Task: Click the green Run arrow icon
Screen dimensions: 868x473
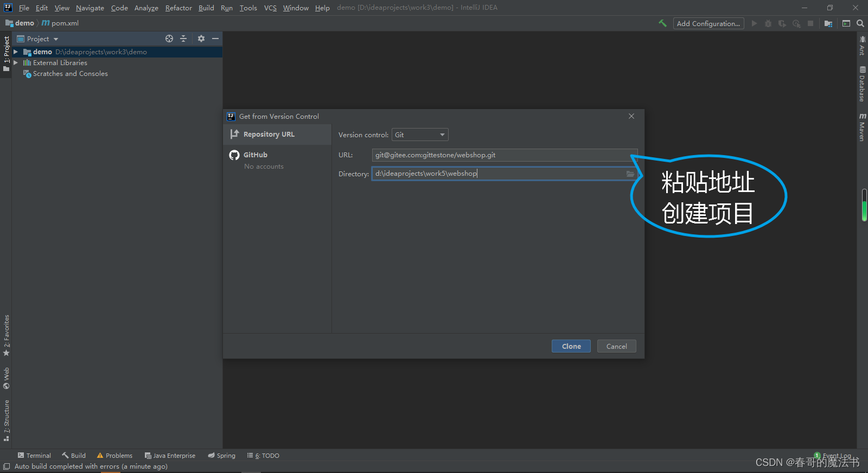Action: pos(754,23)
